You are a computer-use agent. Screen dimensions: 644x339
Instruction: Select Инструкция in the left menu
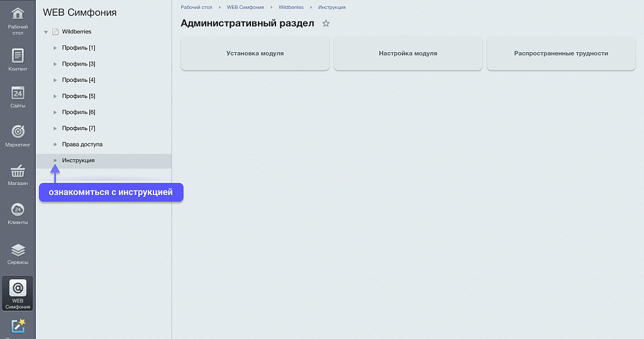coord(79,160)
